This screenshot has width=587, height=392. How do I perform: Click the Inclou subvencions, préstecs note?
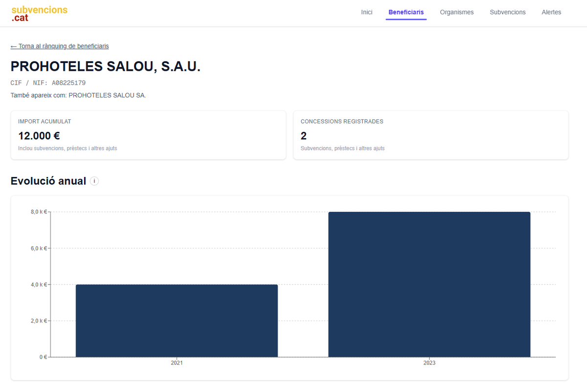[68, 148]
